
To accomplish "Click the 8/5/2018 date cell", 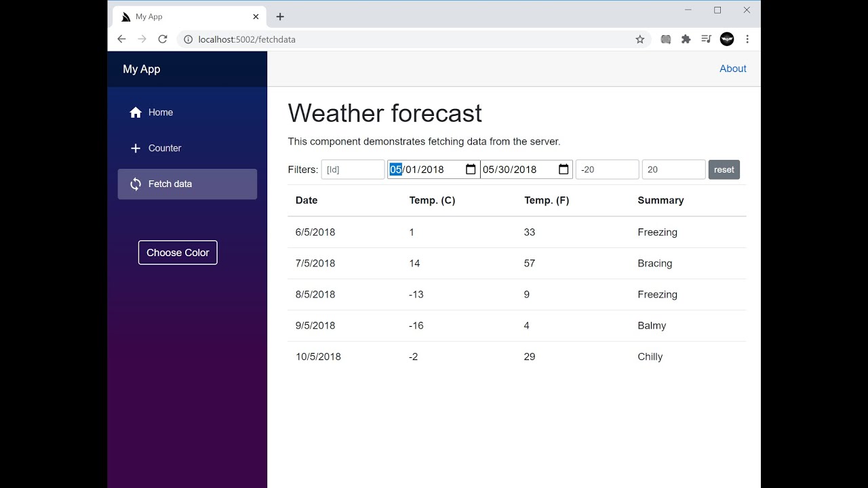I will [315, 295].
